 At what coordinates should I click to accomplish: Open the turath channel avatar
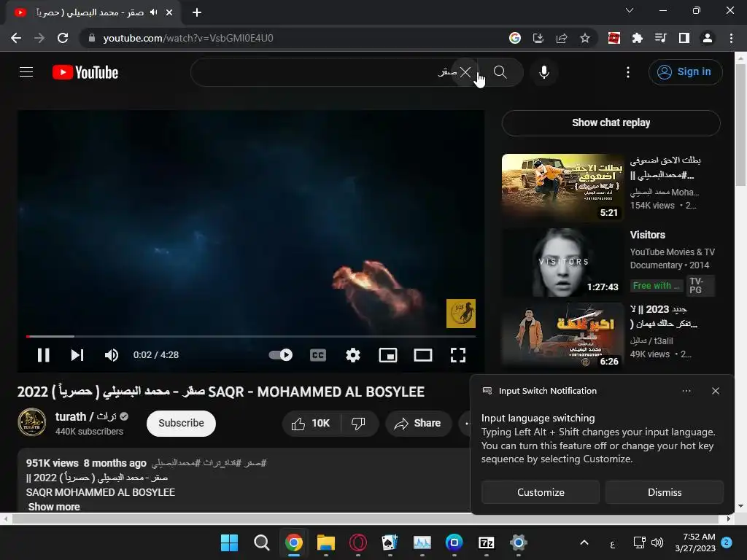click(x=32, y=422)
